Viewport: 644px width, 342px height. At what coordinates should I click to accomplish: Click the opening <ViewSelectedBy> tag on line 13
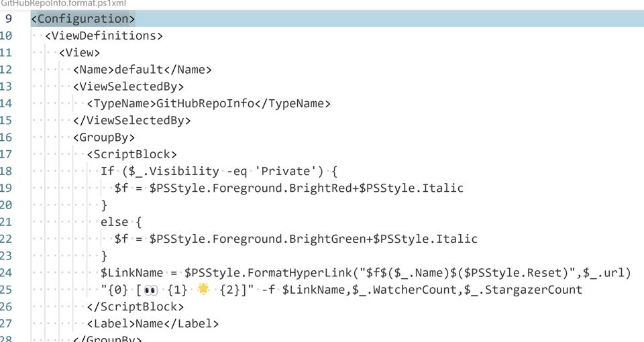pos(129,87)
